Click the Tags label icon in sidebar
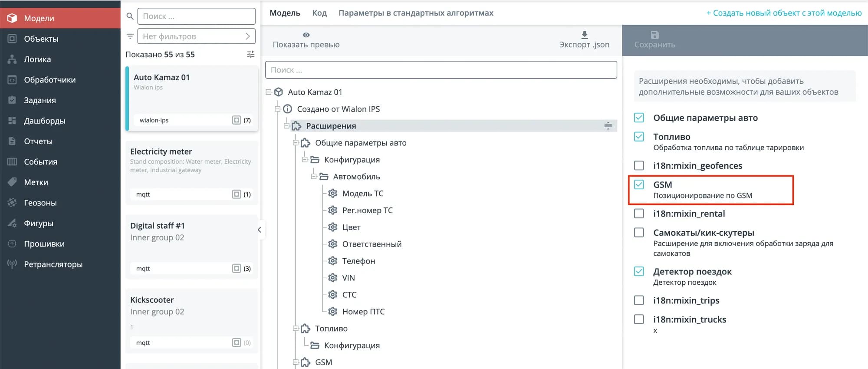Screen dimensions: 868x369 coord(12,182)
